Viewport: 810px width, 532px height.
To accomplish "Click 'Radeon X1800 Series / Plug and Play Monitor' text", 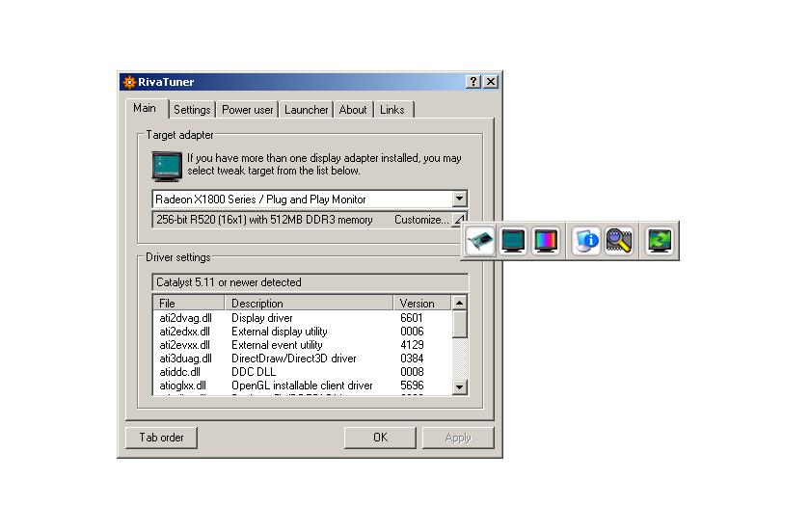I will 260,199.
